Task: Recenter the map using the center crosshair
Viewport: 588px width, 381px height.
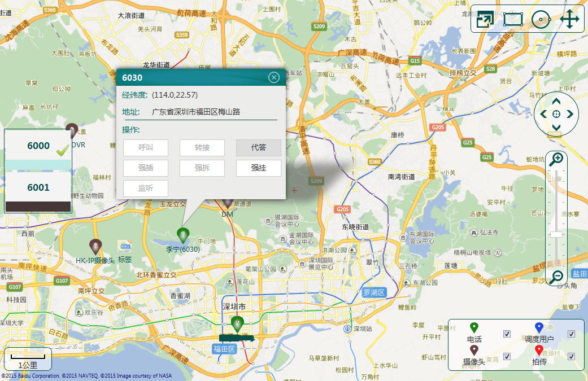Action: (556, 115)
